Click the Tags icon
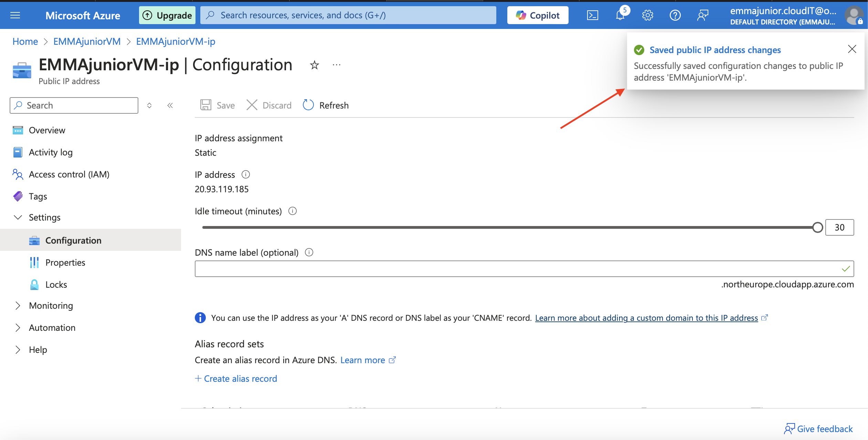 click(x=18, y=196)
